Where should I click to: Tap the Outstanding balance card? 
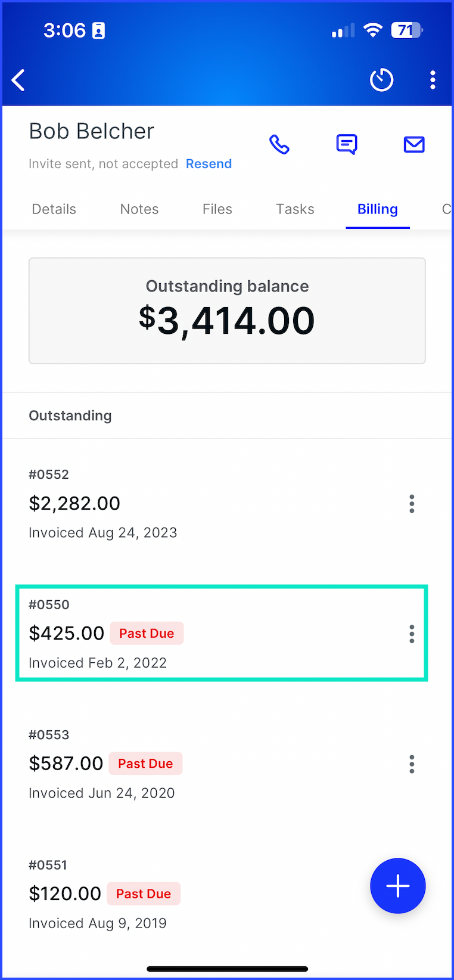(x=227, y=311)
